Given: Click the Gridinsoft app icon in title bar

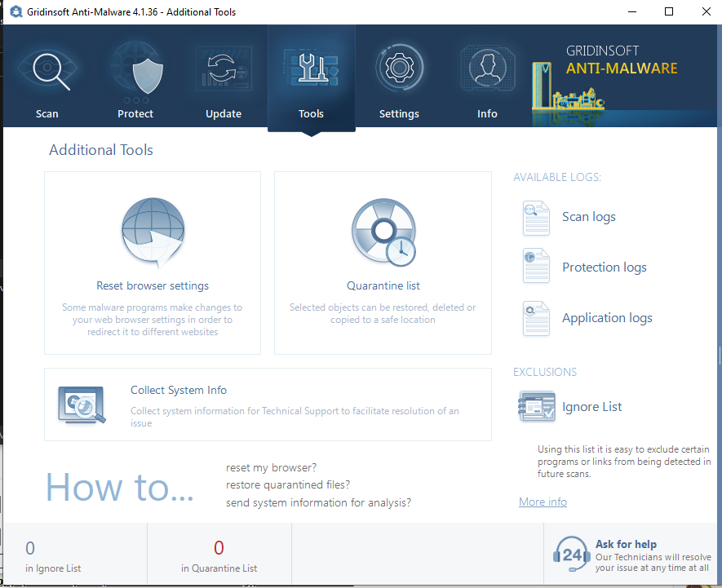Looking at the screenshot, I should (x=16, y=11).
